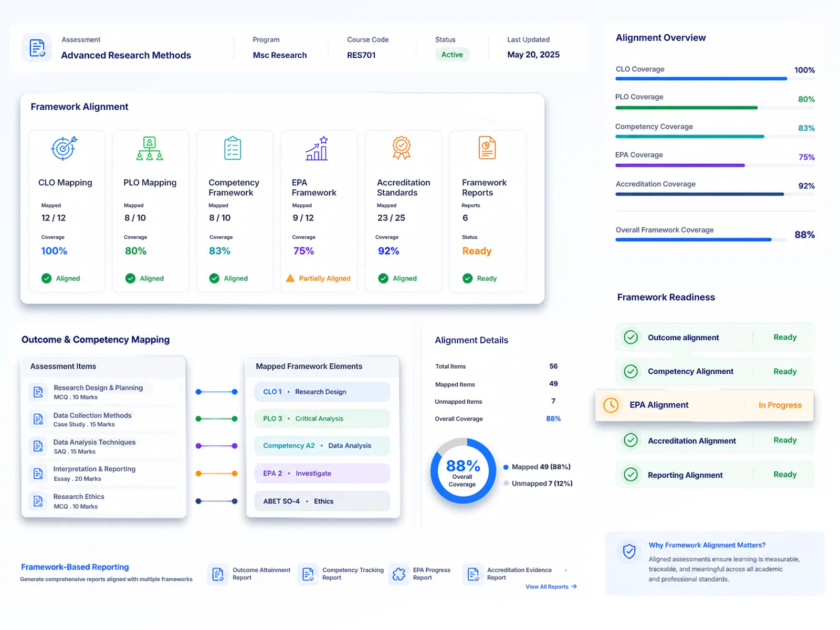Click the checkmark circle for Accreditation Alignment
840x630 pixels.
pyautogui.click(x=631, y=440)
